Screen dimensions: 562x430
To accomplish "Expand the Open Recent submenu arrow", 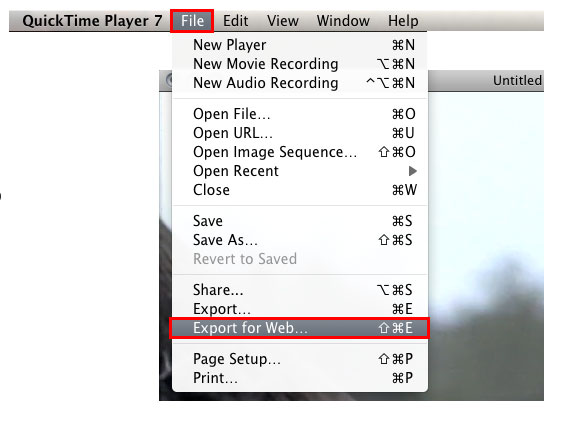I will 413,171.
